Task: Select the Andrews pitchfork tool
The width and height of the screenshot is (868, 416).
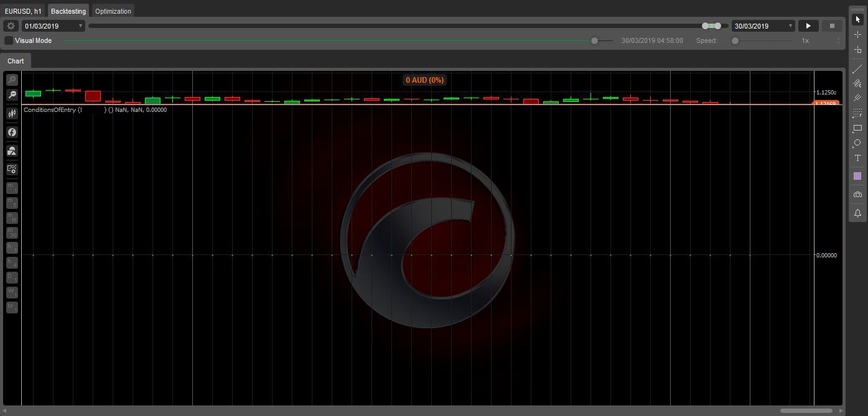Action: click(857, 83)
